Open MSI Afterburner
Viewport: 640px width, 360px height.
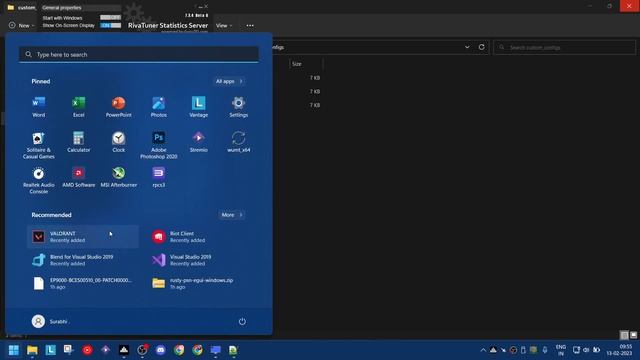(x=118, y=177)
